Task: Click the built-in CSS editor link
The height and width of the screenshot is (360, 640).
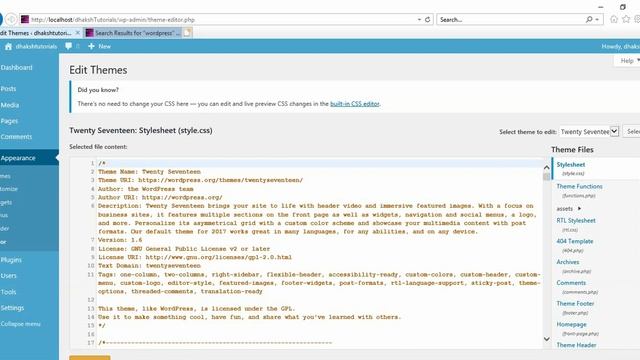Action: tap(354, 104)
